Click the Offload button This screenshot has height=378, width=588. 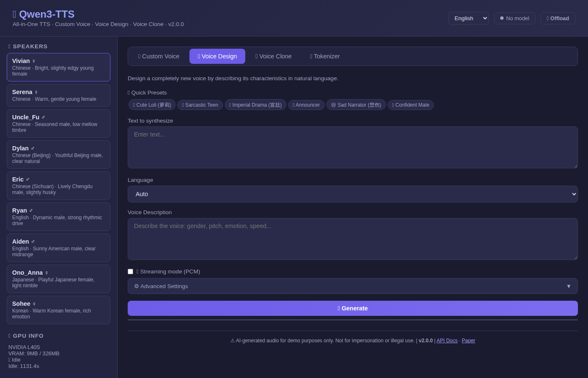[558, 18]
